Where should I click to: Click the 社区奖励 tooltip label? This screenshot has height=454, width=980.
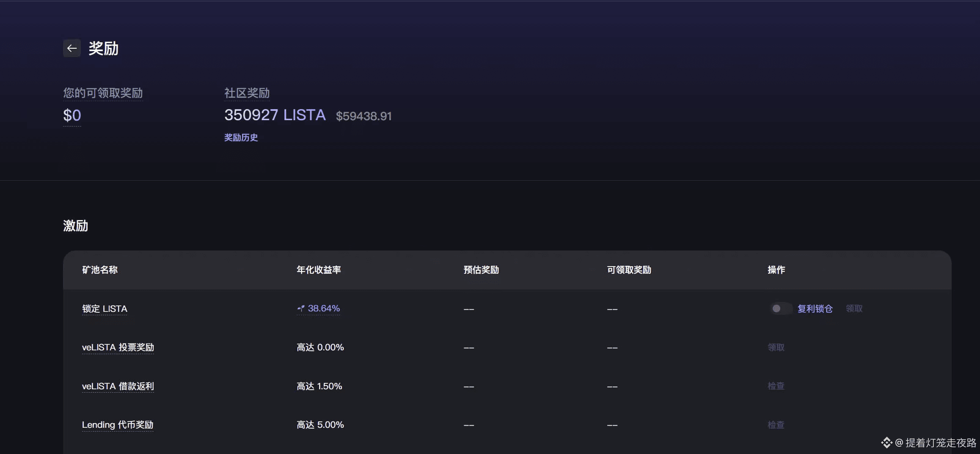[x=247, y=93]
